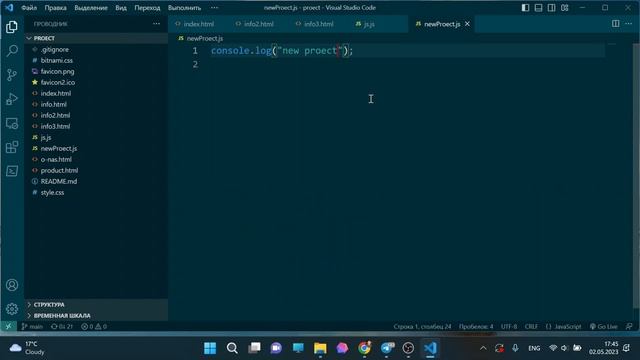Open the Accounts menu icon
The width and height of the screenshot is (640, 360).
tap(12, 285)
